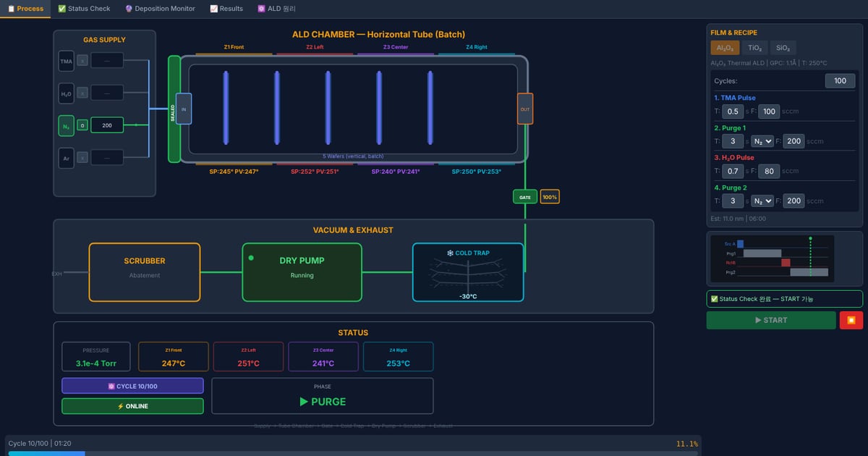Click the Cycles count input field
Viewport: 868px width, 456px height.
(839, 81)
